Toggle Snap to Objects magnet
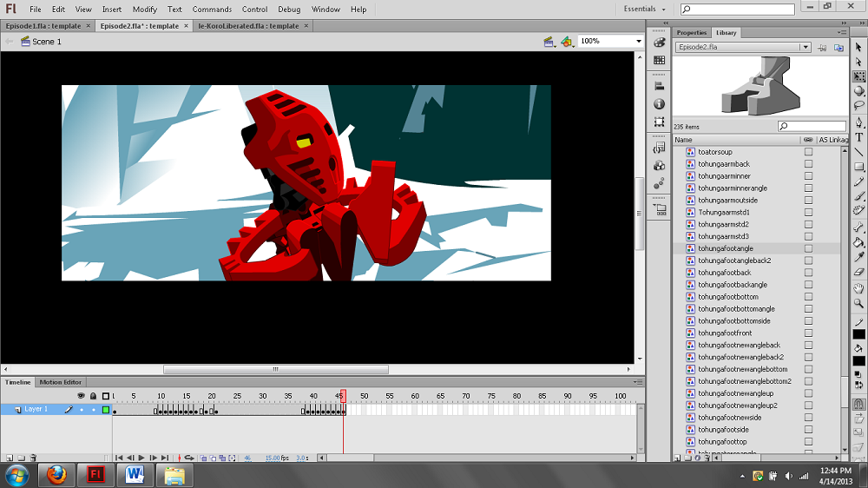Screen dimensions: 868x488 [858, 405]
